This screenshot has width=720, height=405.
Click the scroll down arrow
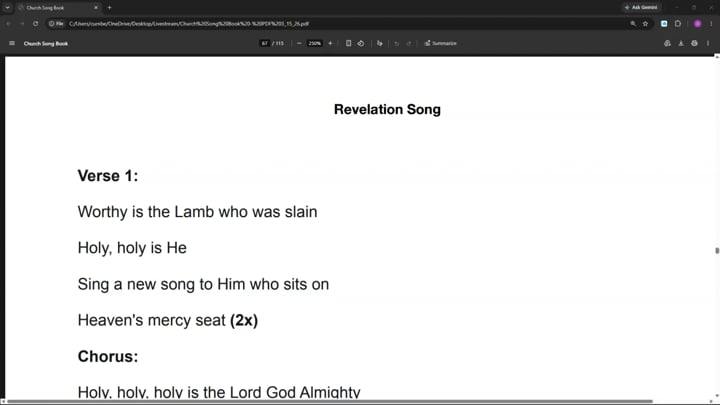tap(717, 396)
